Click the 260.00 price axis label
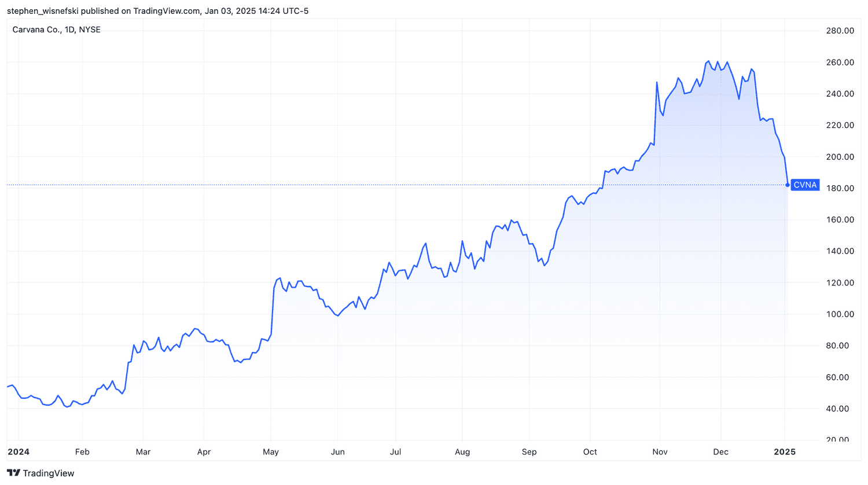Viewport: 868px width, 485px height. click(x=840, y=62)
